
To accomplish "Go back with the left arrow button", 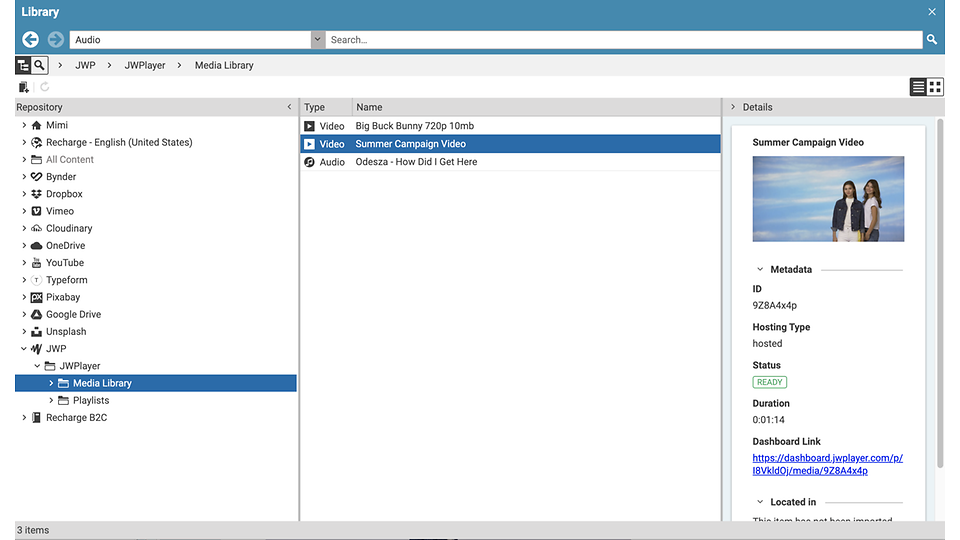I will [x=31, y=40].
